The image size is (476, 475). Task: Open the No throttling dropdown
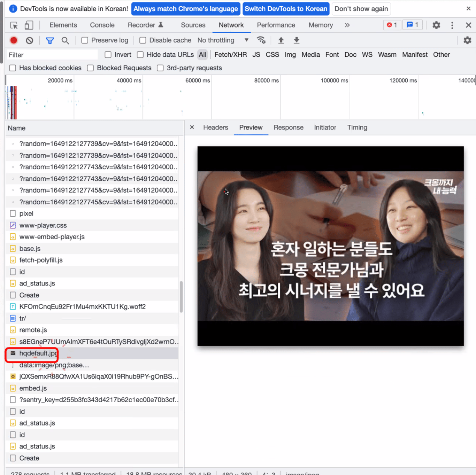click(x=223, y=40)
